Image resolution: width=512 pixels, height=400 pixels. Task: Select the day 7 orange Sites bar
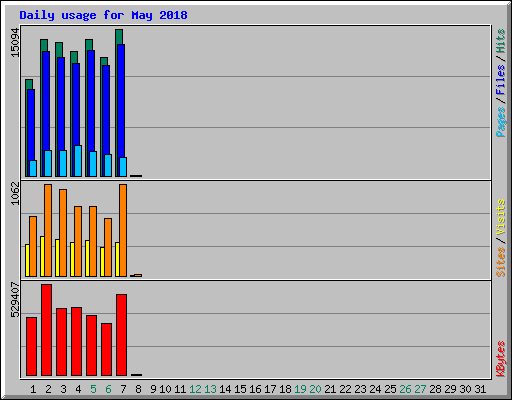[x=123, y=230]
